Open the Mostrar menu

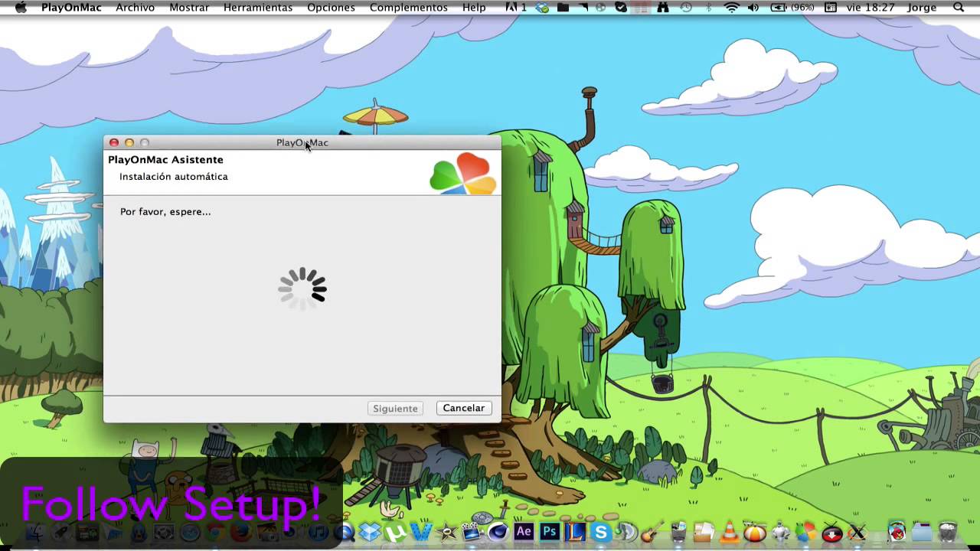pyautogui.click(x=189, y=7)
